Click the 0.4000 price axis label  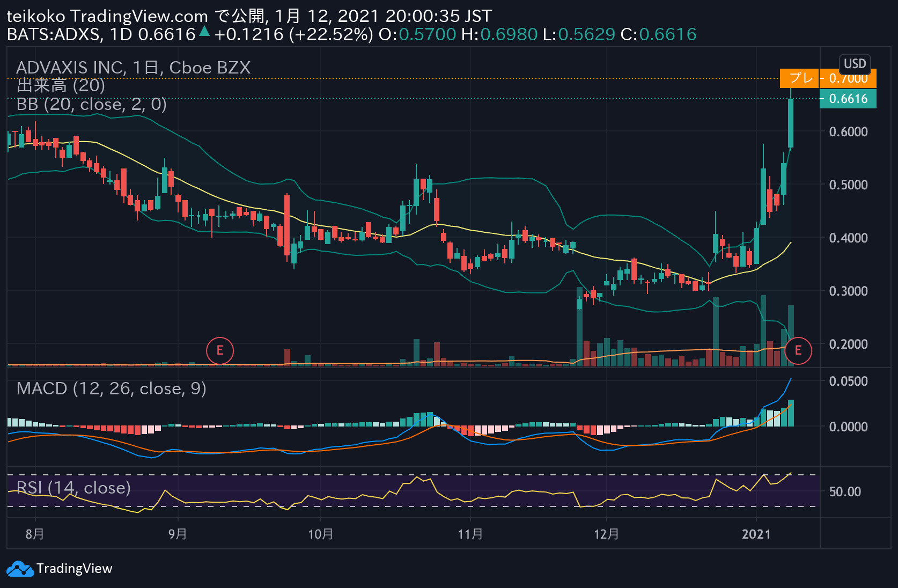pyautogui.click(x=848, y=238)
